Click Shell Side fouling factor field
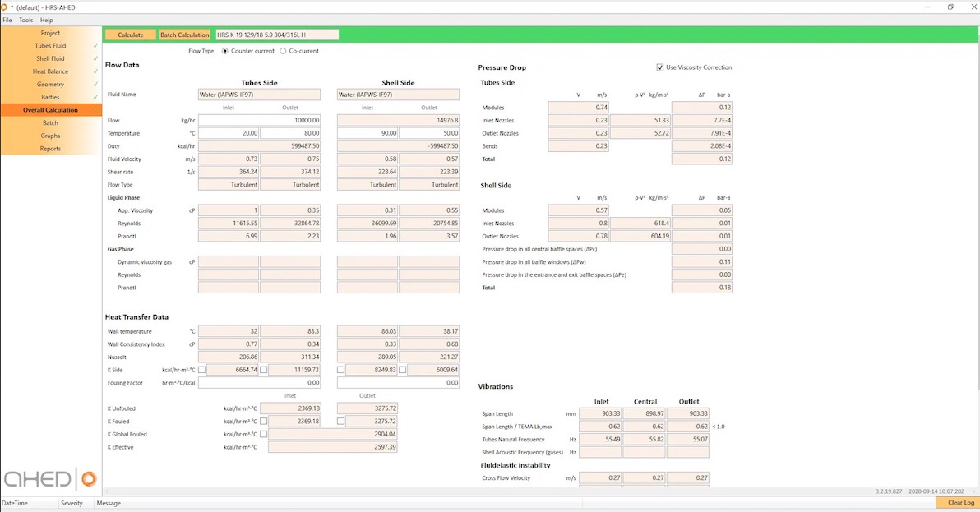 [x=398, y=383]
